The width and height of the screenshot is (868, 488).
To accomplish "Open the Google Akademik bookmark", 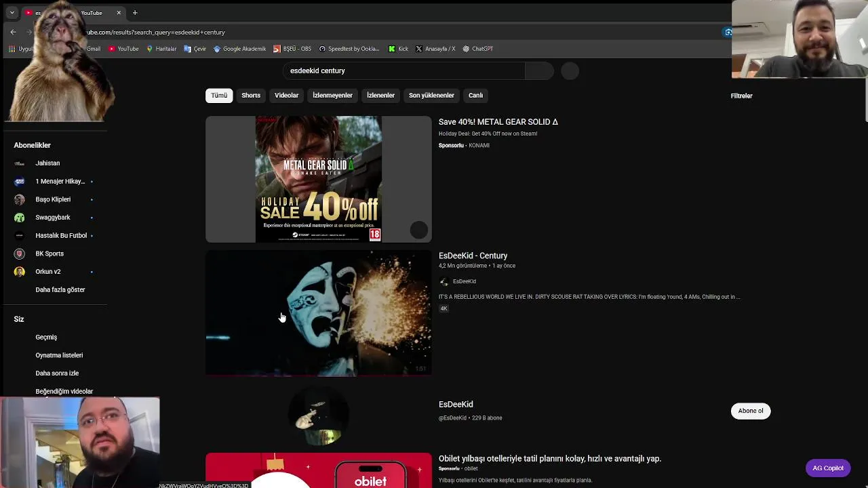I will (x=239, y=49).
